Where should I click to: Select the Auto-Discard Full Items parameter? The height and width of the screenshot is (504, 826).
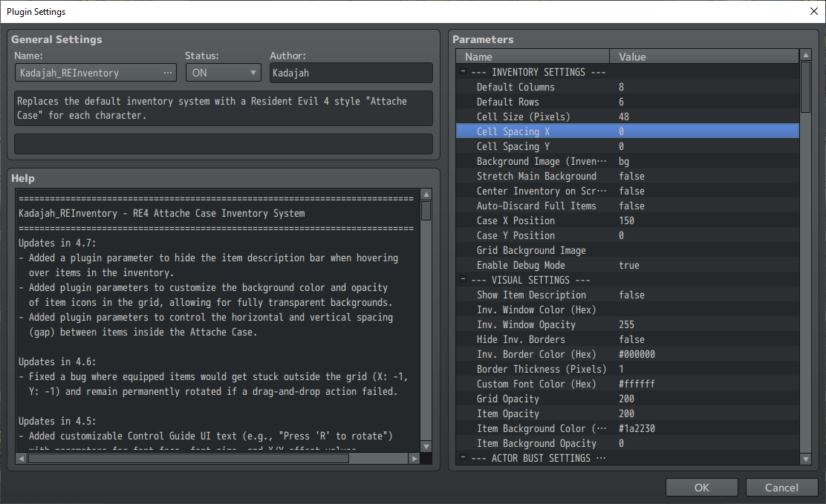point(628,206)
